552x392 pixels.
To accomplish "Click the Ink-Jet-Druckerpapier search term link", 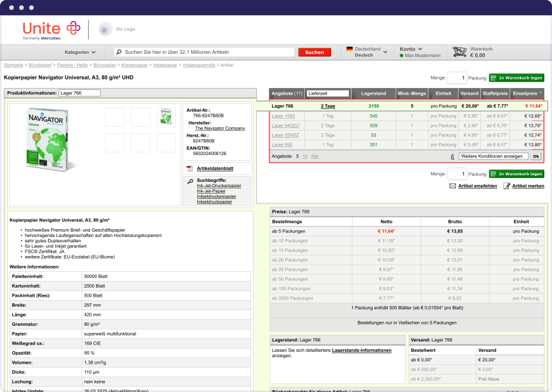I will click(x=219, y=186).
